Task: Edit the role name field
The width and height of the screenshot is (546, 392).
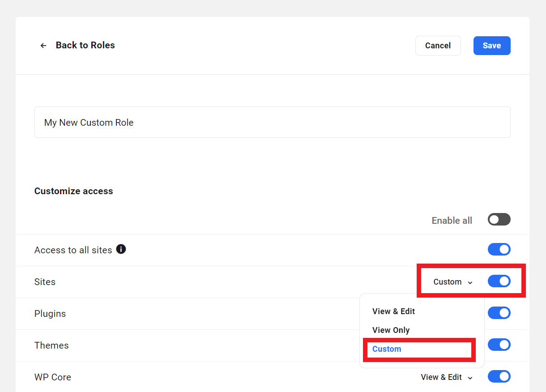Action: click(x=272, y=122)
